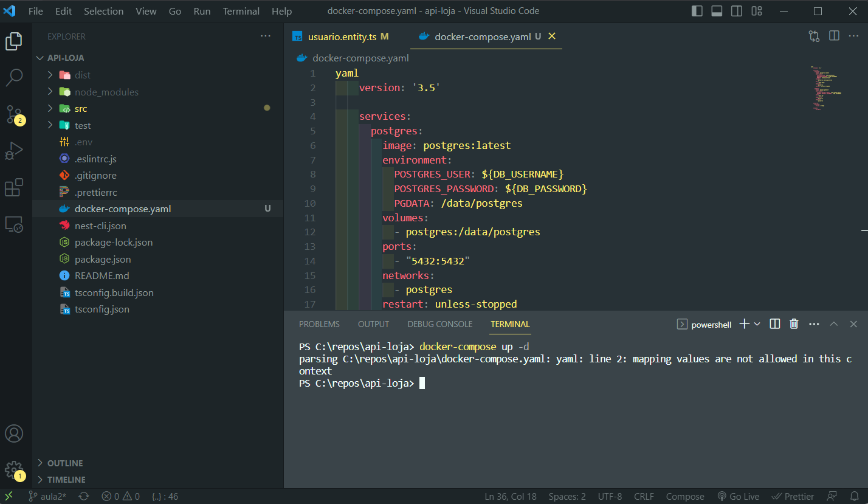The height and width of the screenshot is (504, 868).
Task: Open the remote window indicator in status bar
Action: point(9,496)
